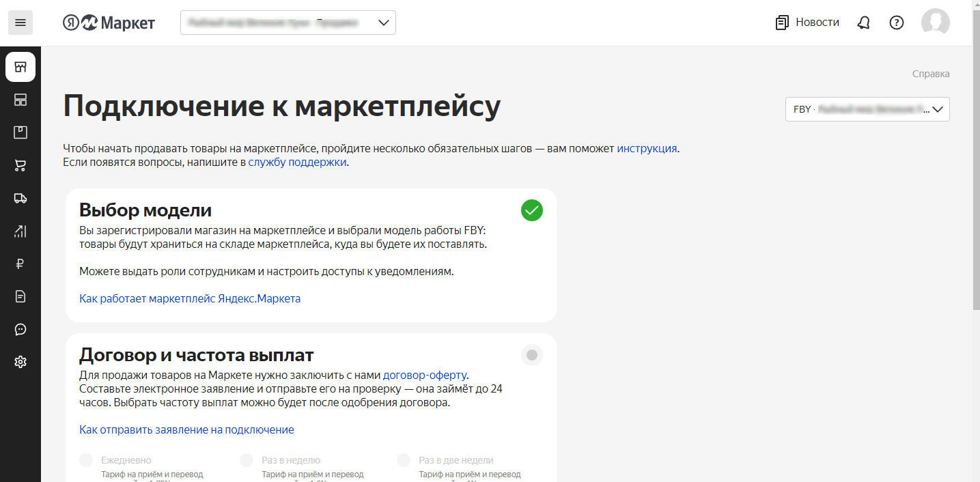Viewport: 980px width, 482px height.
Task: Select the Ежедневно payout radio button
Action: tap(86, 460)
